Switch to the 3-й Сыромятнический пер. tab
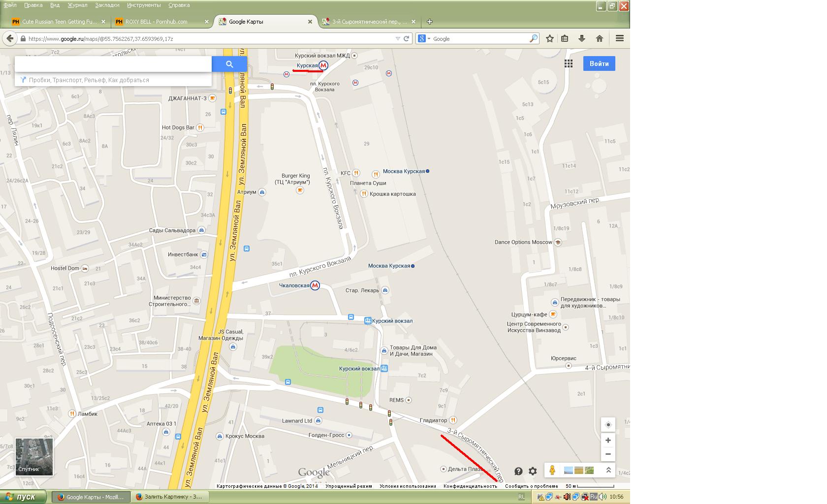 coord(368,22)
